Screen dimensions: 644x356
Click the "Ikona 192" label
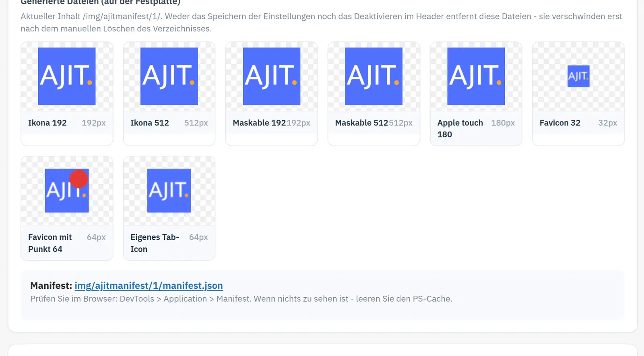(x=47, y=123)
